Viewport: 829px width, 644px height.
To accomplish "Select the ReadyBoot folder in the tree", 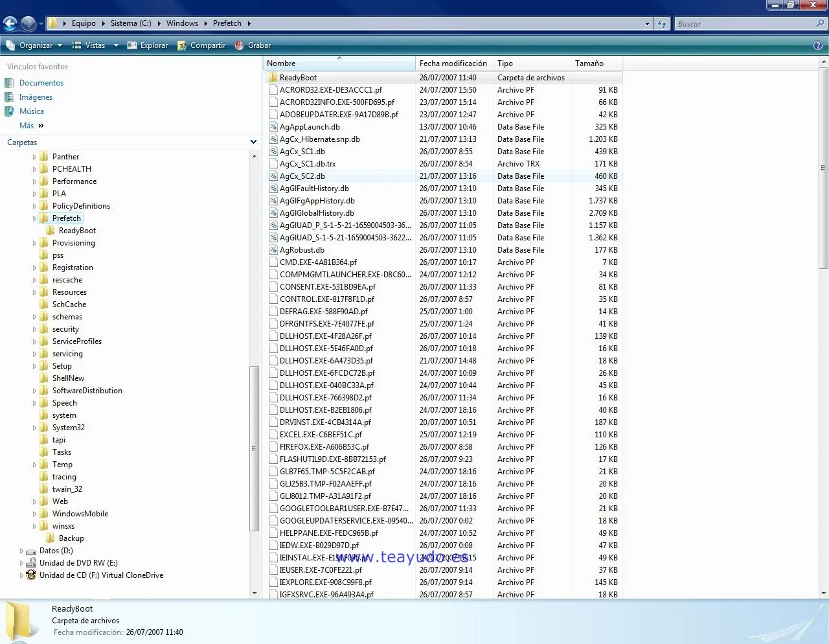I will click(x=76, y=230).
